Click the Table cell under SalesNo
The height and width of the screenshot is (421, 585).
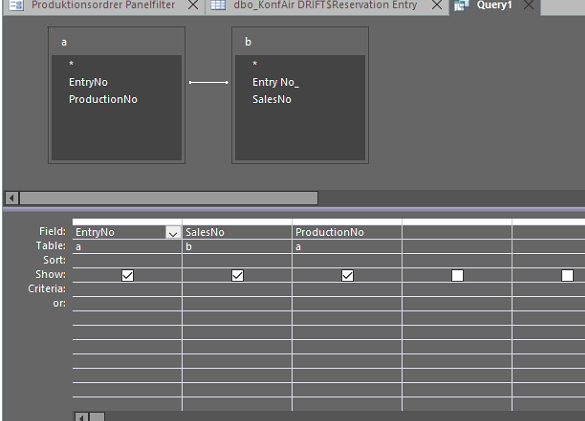click(237, 247)
